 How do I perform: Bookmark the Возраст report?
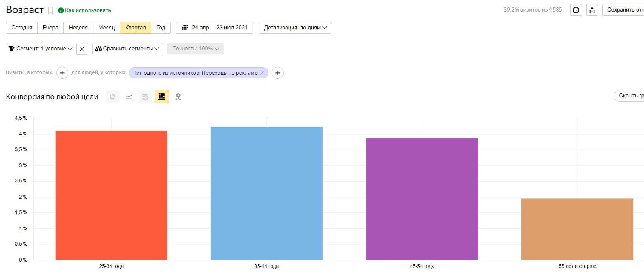click(50, 11)
